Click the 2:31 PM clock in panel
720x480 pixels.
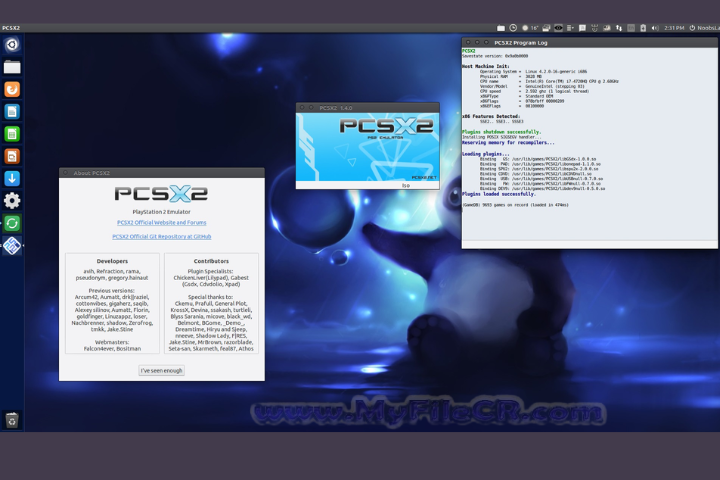click(674, 28)
